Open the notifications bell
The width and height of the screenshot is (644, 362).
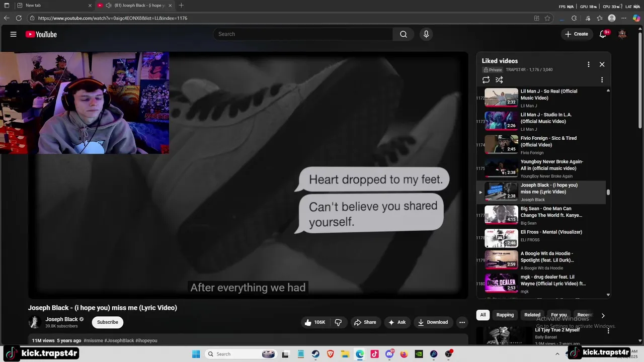603,34
